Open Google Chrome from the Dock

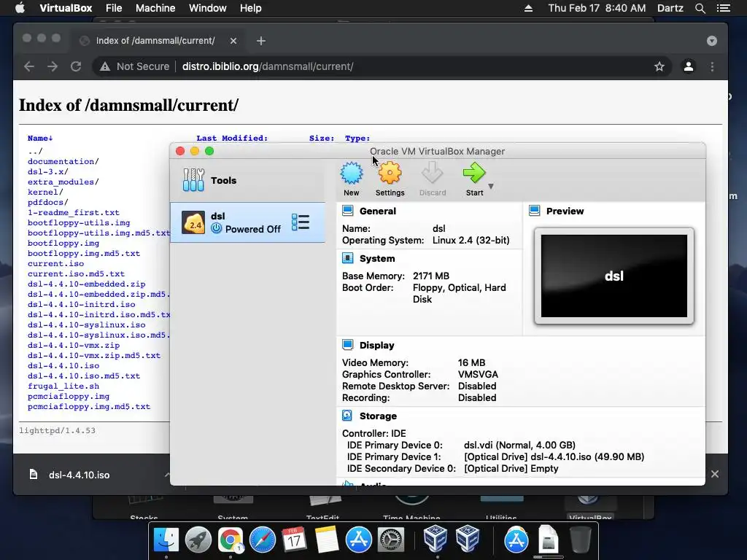pyautogui.click(x=231, y=540)
